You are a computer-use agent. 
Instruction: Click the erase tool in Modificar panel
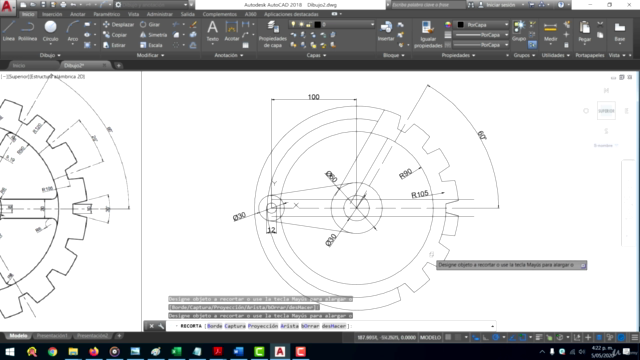click(193, 24)
